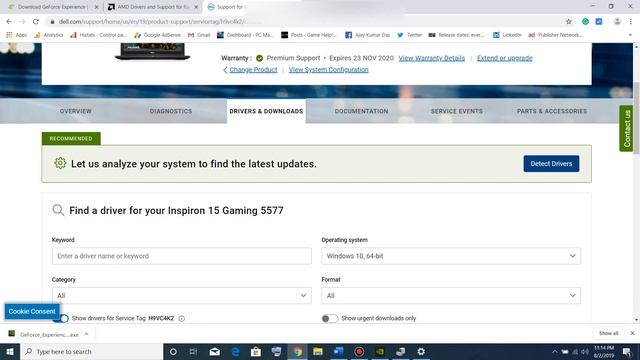The height and width of the screenshot is (360, 640).
Task: Select Drivers & Downloads tab
Action: (x=266, y=111)
